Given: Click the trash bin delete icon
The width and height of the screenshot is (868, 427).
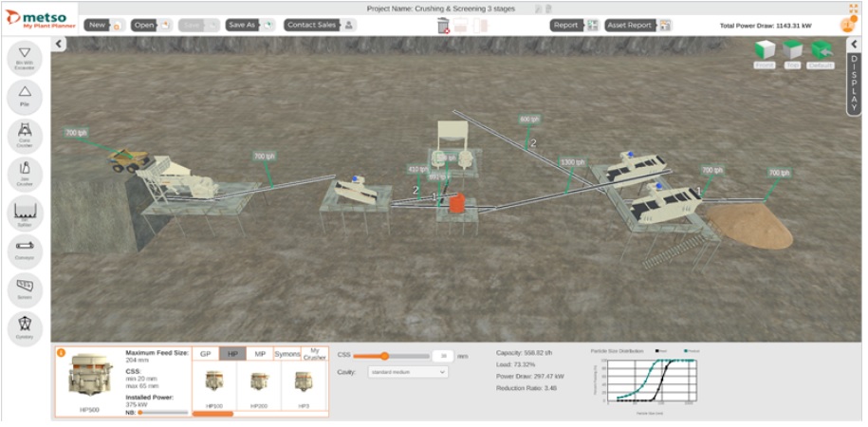Looking at the screenshot, I should [443, 26].
